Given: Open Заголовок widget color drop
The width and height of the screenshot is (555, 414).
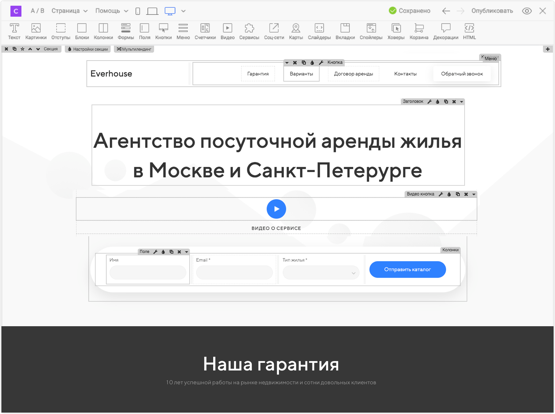Looking at the screenshot, I should tap(437, 102).
